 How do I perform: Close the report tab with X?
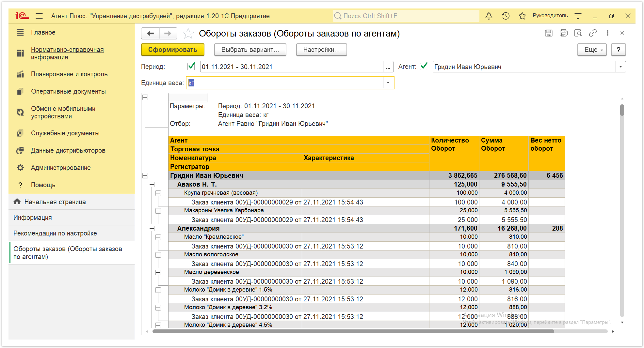[622, 33]
